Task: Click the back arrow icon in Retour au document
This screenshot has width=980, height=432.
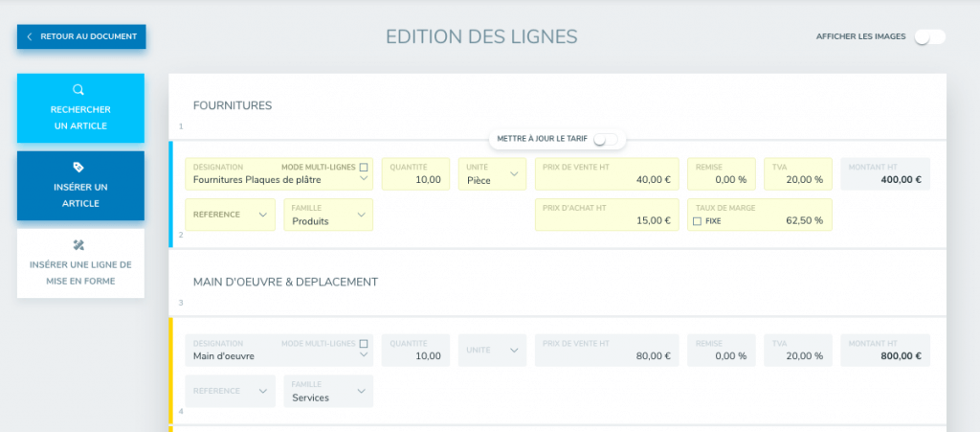Action: [x=30, y=37]
